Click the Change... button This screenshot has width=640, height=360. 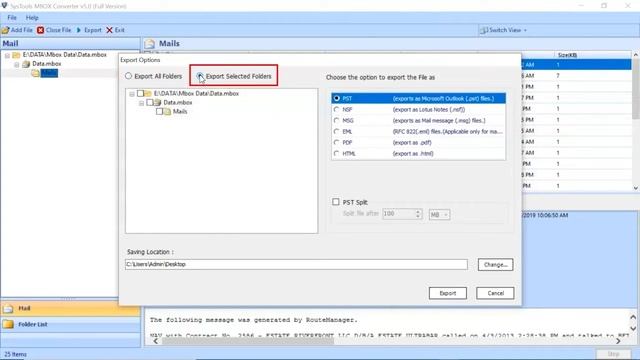tap(496, 264)
